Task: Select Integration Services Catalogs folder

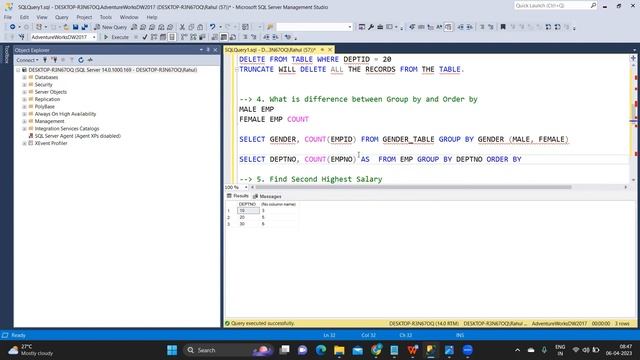Action: [x=67, y=129]
